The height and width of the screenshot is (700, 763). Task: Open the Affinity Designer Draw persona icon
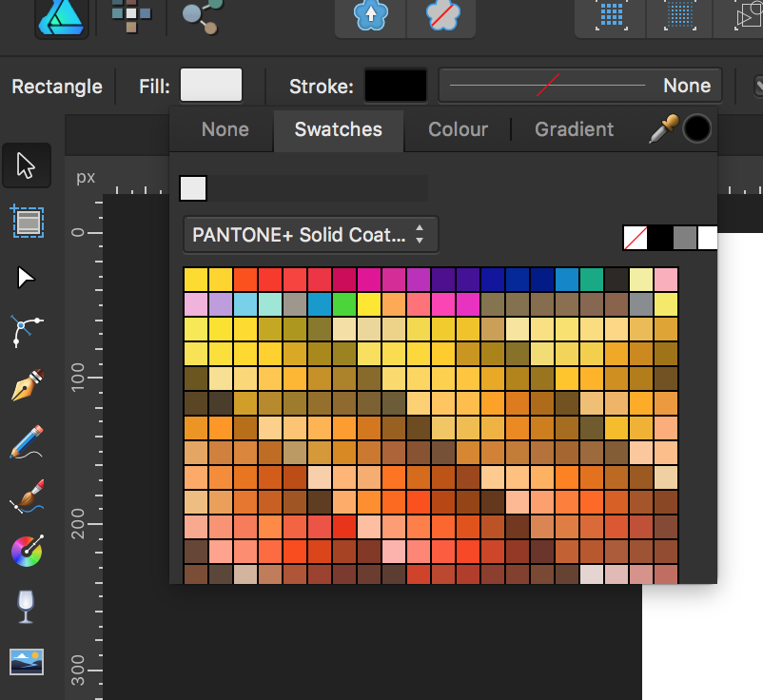pyautogui.click(x=61, y=17)
